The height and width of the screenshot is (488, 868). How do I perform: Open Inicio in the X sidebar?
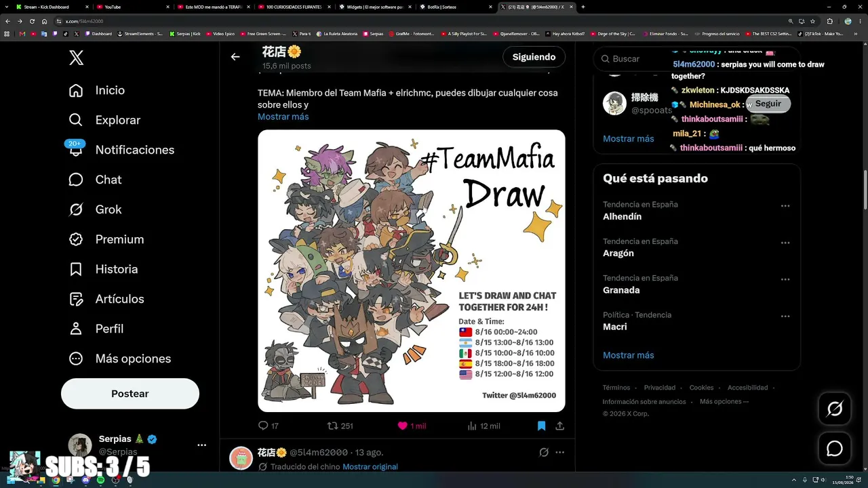[x=97, y=90]
